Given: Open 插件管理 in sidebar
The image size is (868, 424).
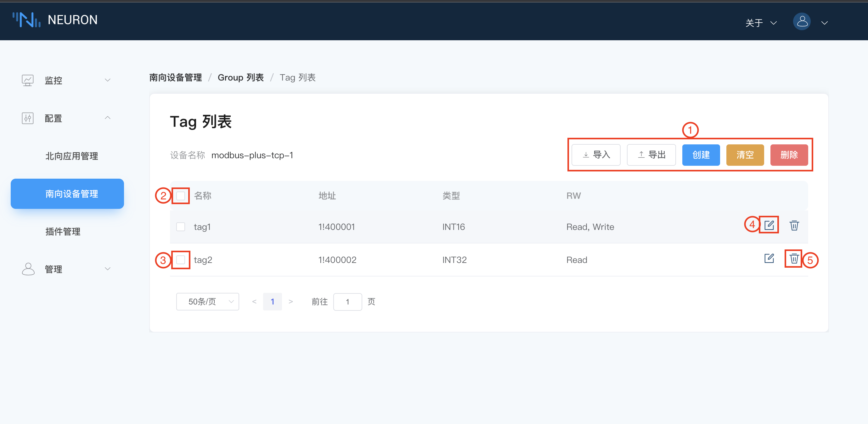Looking at the screenshot, I should 63,232.
